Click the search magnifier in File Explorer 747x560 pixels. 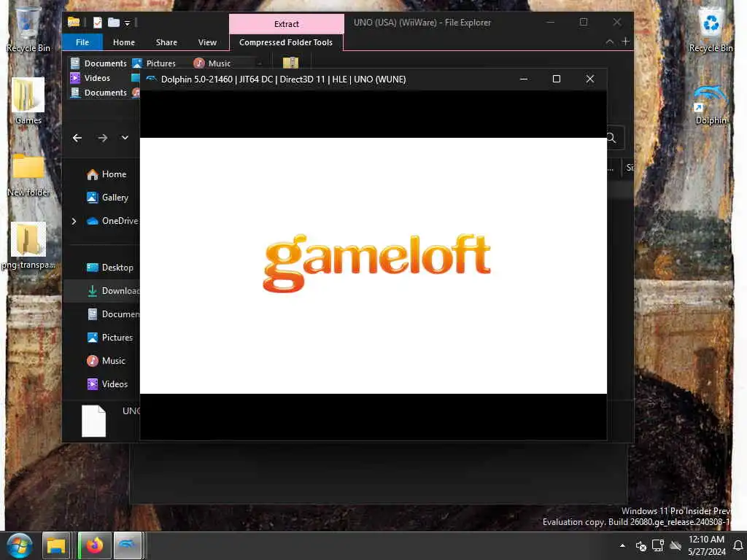pos(612,138)
